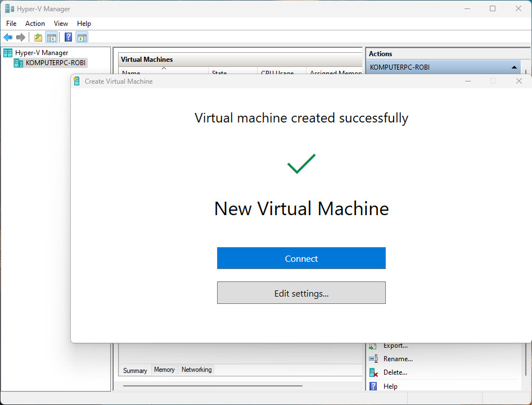The height and width of the screenshot is (405, 532).
Task: Switch to the Networking tab
Action: 196,370
